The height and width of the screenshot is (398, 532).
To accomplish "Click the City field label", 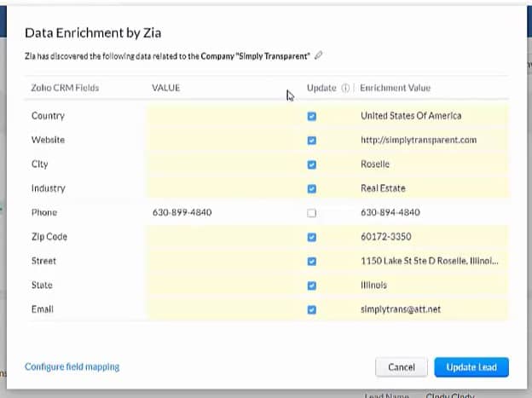I will tap(40, 164).
